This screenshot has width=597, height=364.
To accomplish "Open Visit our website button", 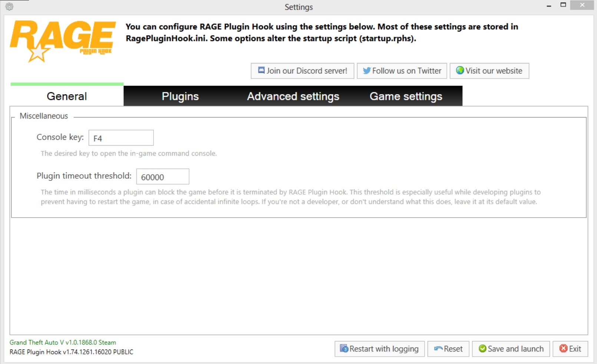I will click(x=489, y=71).
